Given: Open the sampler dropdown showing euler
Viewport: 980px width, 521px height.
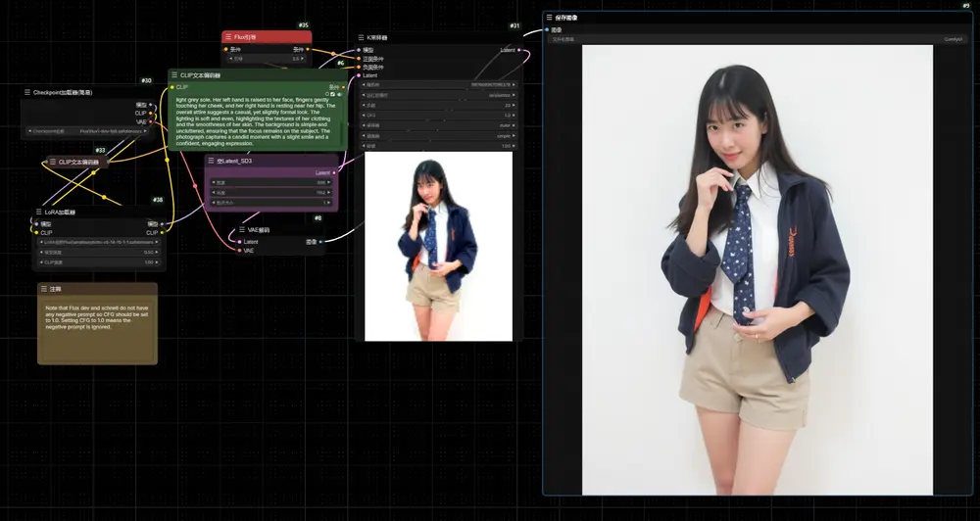Looking at the screenshot, I should [x=439, y=125].
